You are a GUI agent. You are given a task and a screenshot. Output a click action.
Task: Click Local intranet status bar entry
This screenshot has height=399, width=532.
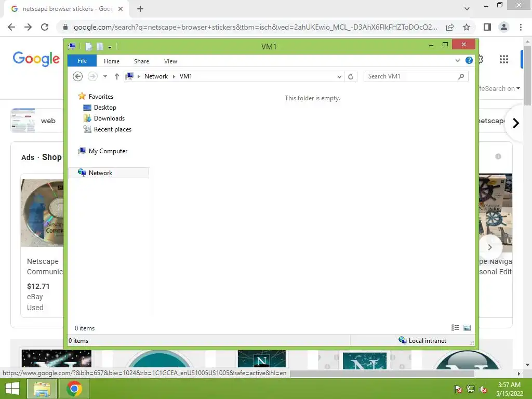click(423, 340)
